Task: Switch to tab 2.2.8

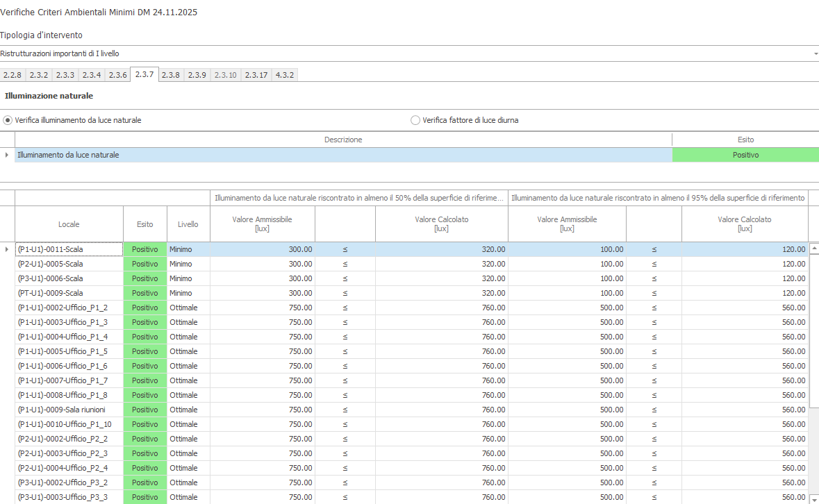Action: click(13, 75)
